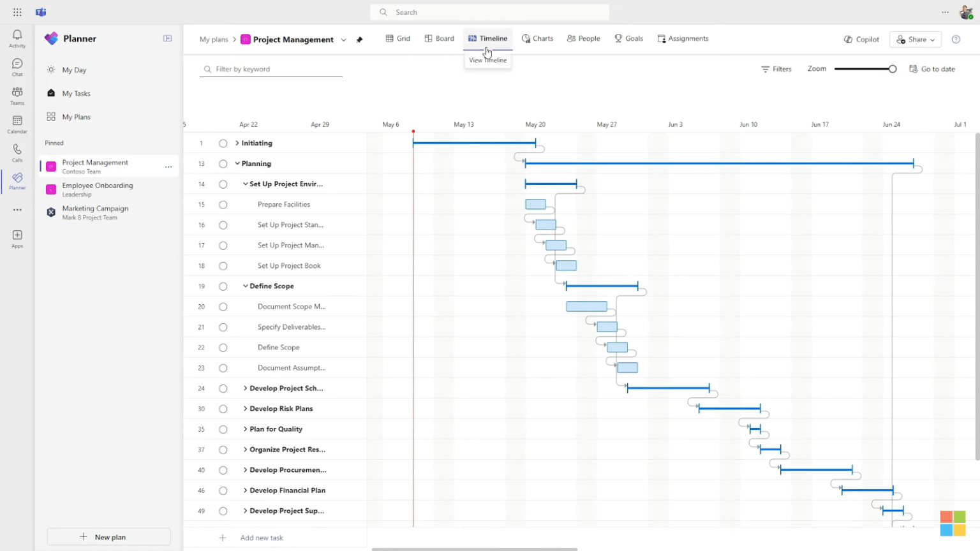
Task: Mark Define Scope task 22 as done
Action: (223, 347)
